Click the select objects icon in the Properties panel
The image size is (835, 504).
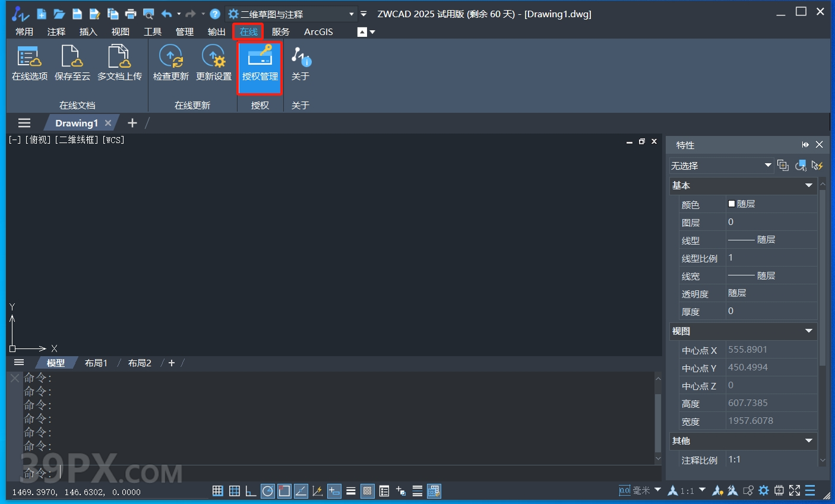tap(801, 165)
